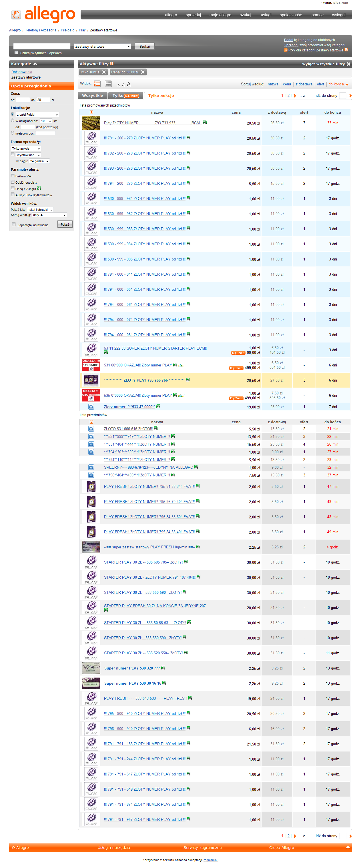Click the Allegro logo

click(43, 15)
